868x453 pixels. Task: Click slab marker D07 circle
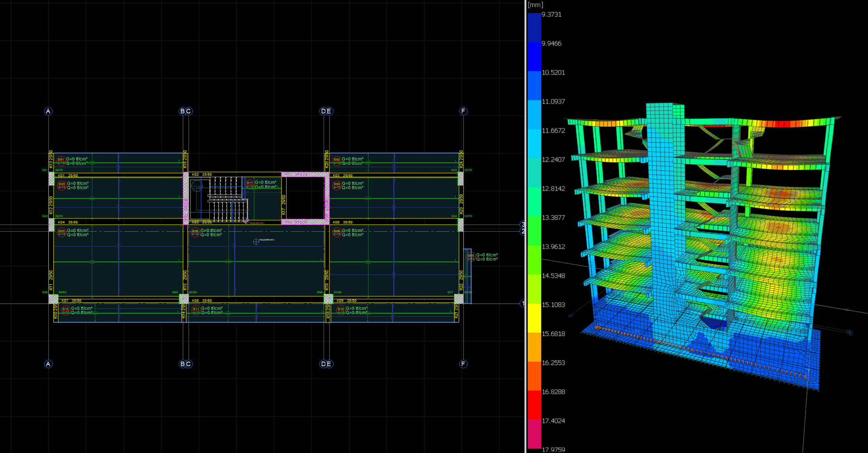[x=61, y=232]
